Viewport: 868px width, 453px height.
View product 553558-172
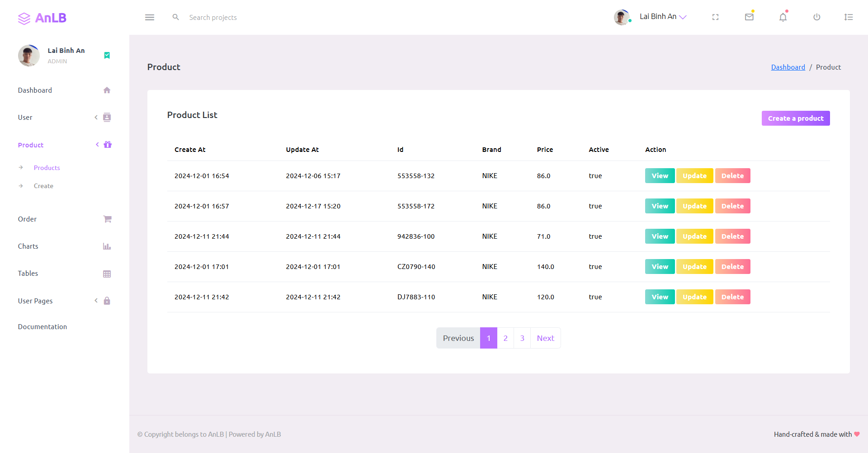click(660, 206)
